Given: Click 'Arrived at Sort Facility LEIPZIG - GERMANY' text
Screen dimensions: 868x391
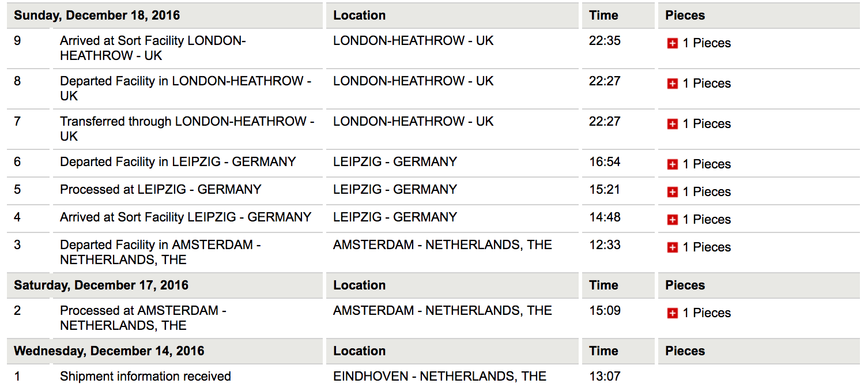Looking at the screenshot, I should tap(186, 217).
